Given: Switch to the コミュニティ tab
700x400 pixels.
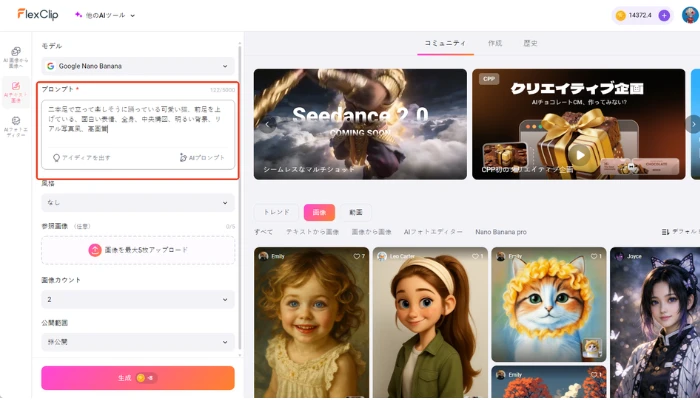Looking at the screenshot, I should tap(445, 43).
